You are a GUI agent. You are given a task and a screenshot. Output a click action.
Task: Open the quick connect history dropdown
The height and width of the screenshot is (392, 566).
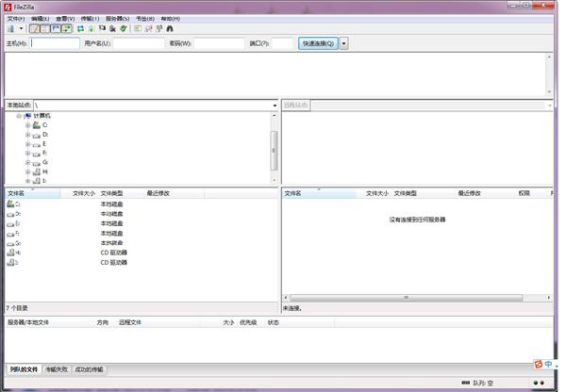343,43
